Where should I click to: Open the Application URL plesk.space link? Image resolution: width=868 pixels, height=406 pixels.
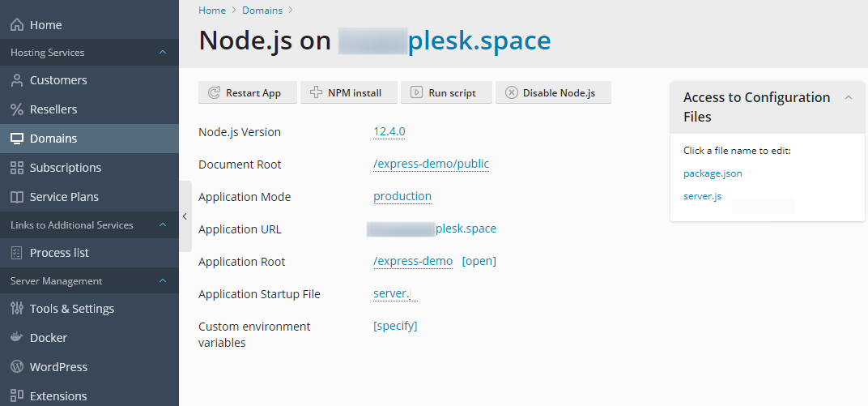[466, 229]
